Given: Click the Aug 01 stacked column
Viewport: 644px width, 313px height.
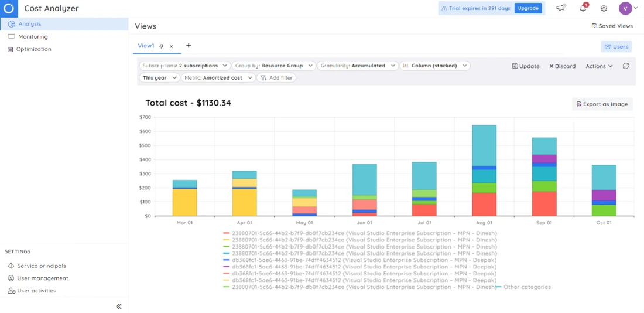Looking at the screenshot, I should [x=484, y=170].
